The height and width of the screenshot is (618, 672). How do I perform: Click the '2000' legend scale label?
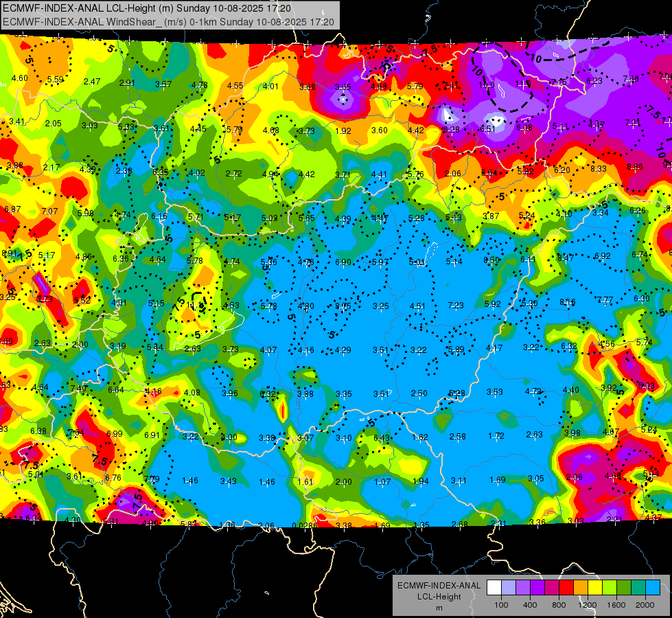point(645,605)
